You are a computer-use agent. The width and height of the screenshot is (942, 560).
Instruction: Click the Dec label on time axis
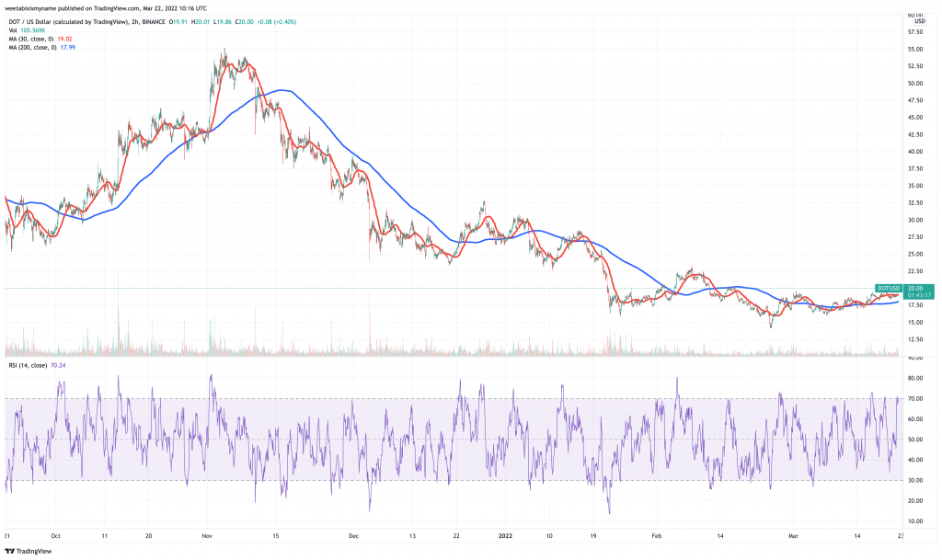[x=354, y=535]
